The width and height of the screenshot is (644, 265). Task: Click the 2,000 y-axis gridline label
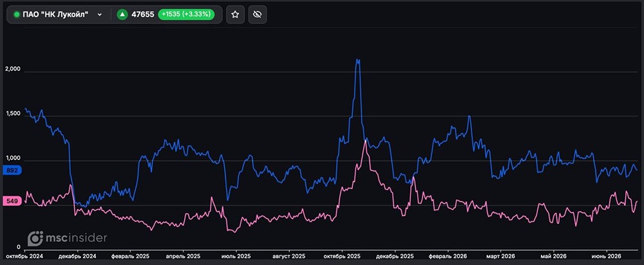tap(13, 69)
